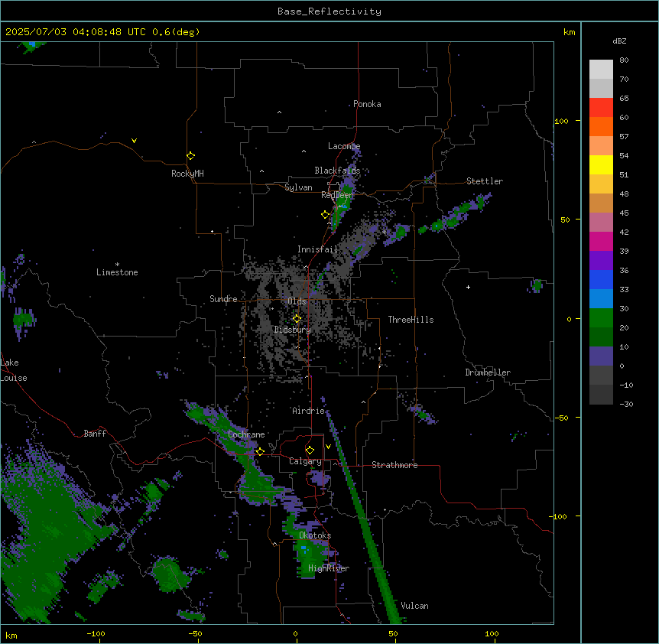659x644 pixels.
Task: Choose the pink 42-45 dBZ legend swatch
Action: click(601, 223)
